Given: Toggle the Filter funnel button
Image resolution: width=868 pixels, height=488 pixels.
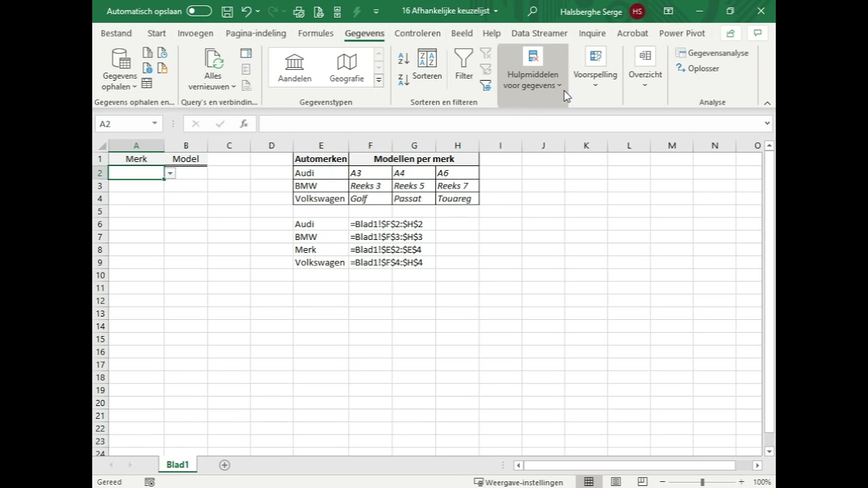Looking at the screenshot, I should [x=464, y=66].
